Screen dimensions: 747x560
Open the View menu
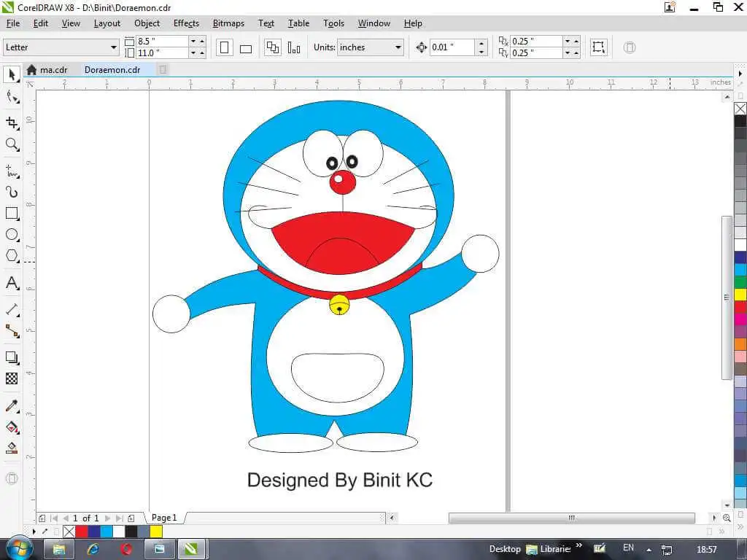tap(71, 23)
